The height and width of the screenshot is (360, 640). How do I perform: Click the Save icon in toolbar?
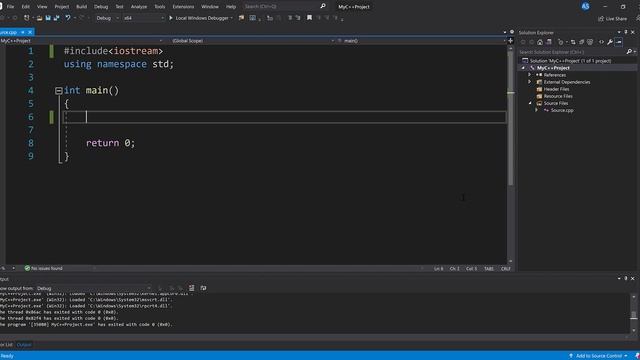(x=48, y=18)
